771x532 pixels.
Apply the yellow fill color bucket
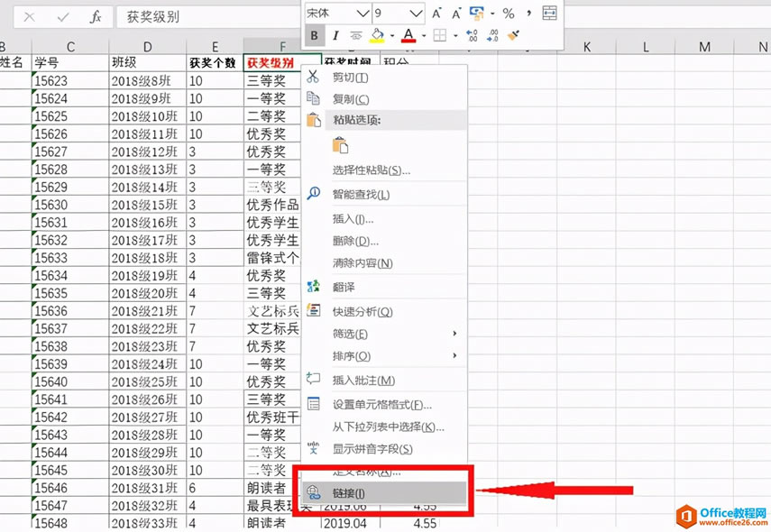pos(377,35)
